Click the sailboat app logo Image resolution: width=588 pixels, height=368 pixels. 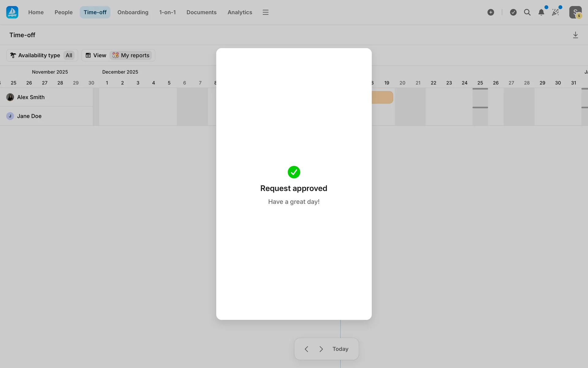pos(12,12)
